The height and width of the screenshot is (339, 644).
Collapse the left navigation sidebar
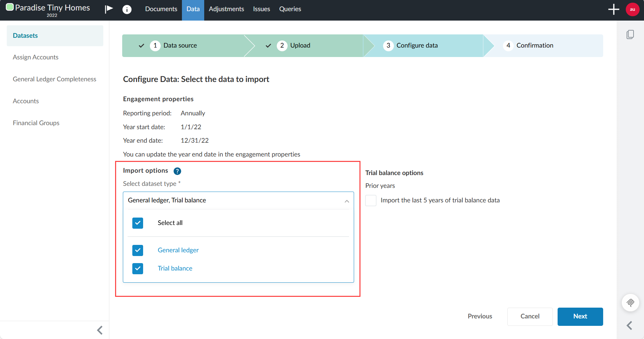coord(100,330)
